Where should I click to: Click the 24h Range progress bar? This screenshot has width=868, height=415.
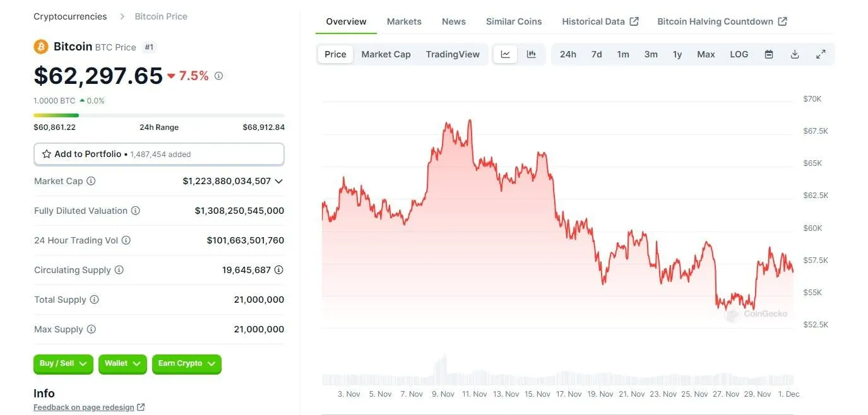point(158,115)
